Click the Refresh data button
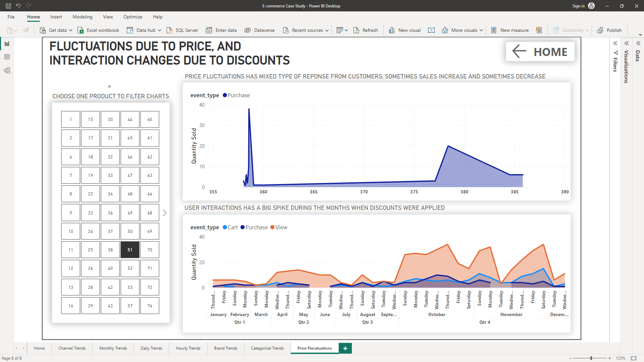 [x=366, y=30]
